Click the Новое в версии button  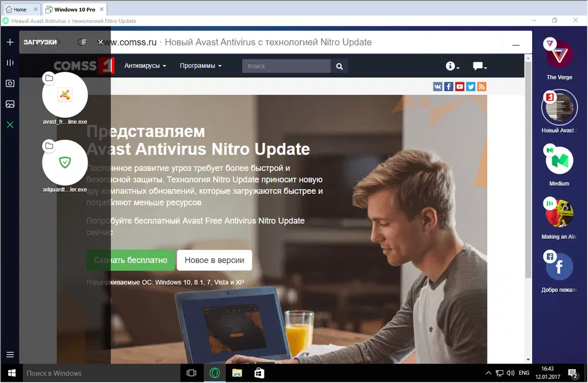[214, 260]
